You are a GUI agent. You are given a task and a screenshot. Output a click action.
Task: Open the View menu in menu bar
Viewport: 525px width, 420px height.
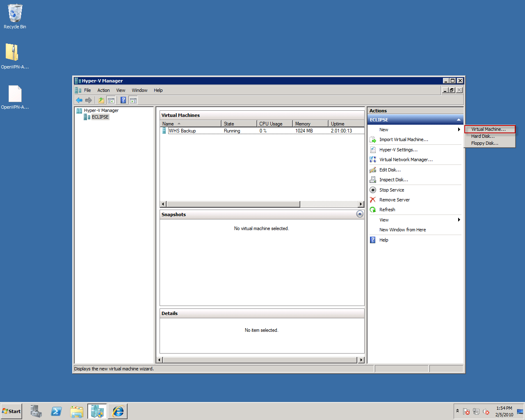coord(121,90)
